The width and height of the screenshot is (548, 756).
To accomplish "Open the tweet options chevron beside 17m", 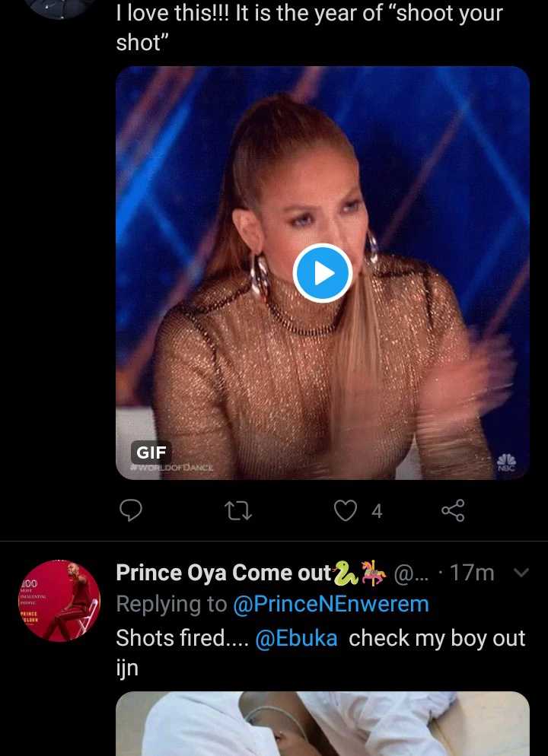I will 521,573.
